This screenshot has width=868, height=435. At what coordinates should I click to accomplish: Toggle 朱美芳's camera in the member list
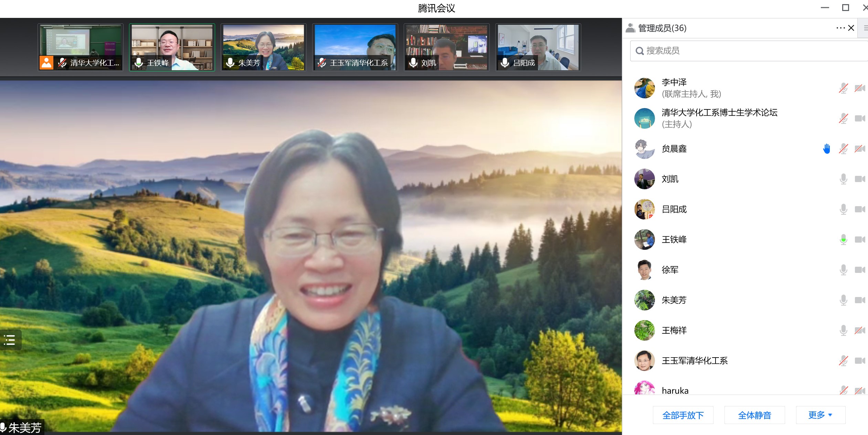(859, 300)
